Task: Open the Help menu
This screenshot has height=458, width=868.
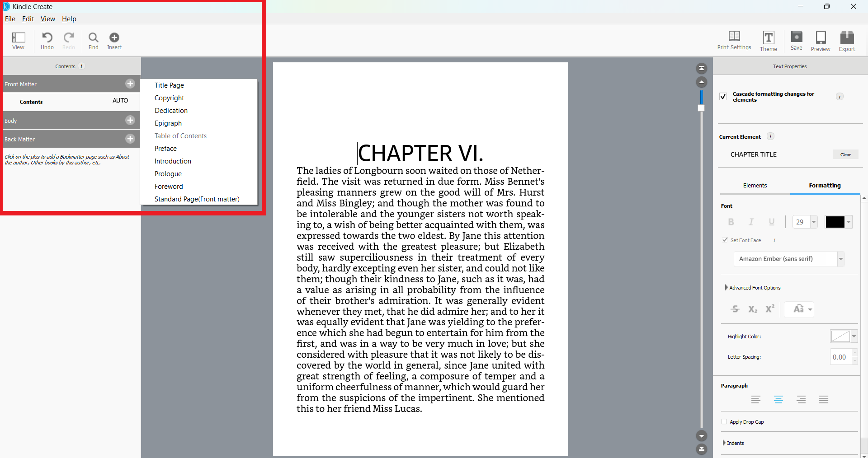Action: (69, 19)
